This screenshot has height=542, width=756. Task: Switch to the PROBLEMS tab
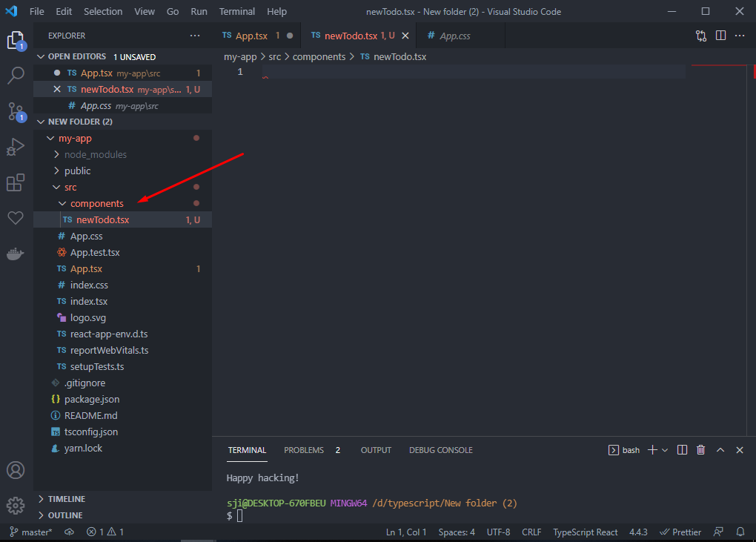(x=304, y=450)
